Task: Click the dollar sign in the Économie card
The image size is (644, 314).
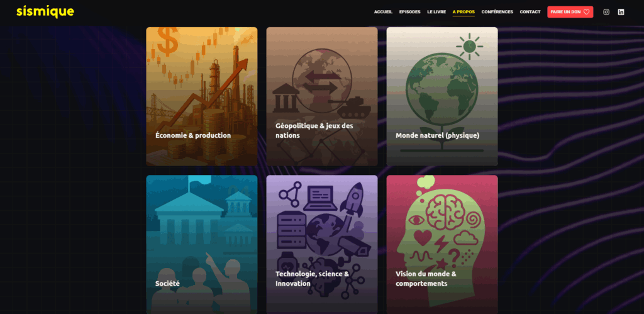Action: 168,42
